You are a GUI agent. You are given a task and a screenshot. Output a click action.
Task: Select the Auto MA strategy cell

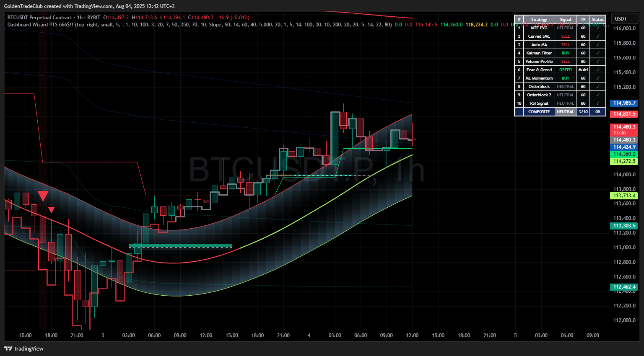(539, 45)
